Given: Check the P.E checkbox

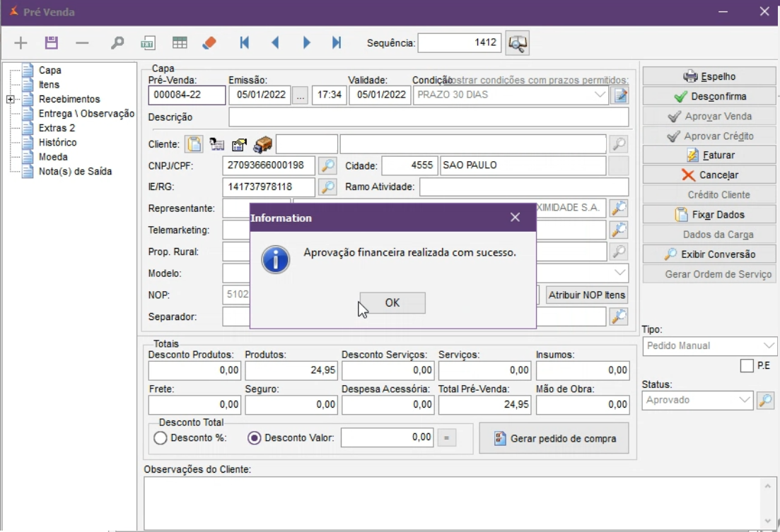Looking at the screenshot, I should click(747, 366).
